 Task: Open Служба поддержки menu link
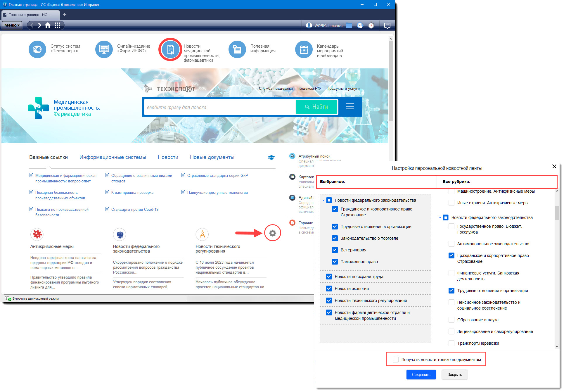click(276, 88)
